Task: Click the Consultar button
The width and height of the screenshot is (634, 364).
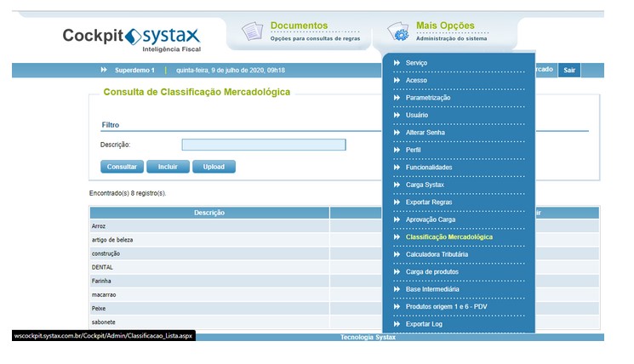Action: pyautogui.click(x=122, y=167)
